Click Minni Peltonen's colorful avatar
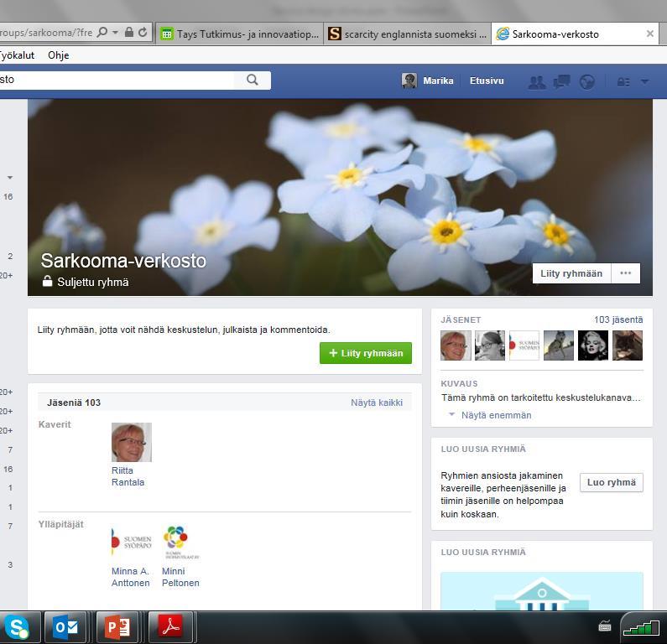Viewport: 667px width, 644px height. coord(180,543)
